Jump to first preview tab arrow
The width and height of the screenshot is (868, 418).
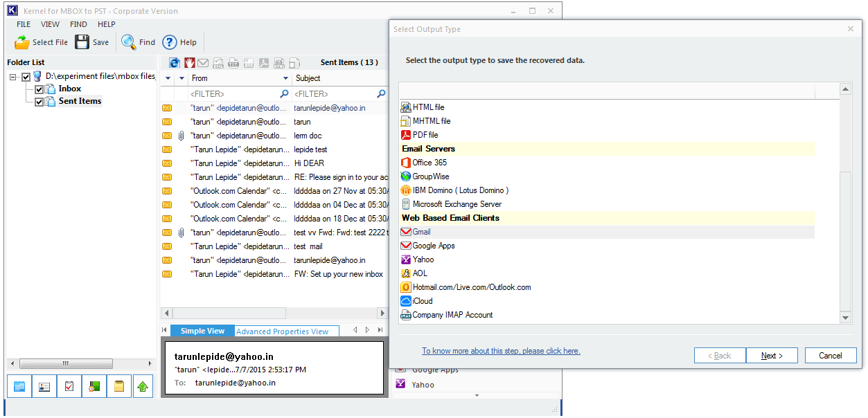pyautogui.click(x=165, y=330)
